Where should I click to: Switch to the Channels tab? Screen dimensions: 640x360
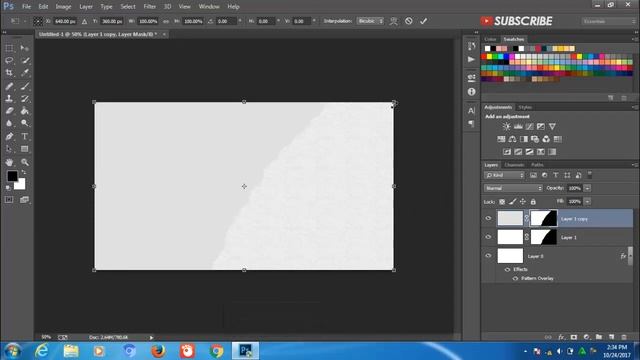514,165
